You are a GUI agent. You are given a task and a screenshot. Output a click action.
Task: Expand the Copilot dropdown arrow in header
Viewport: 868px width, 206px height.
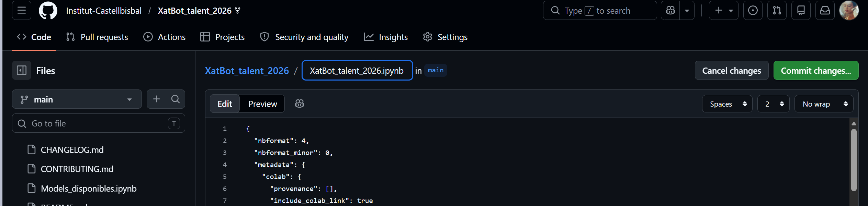click(687, 10)
